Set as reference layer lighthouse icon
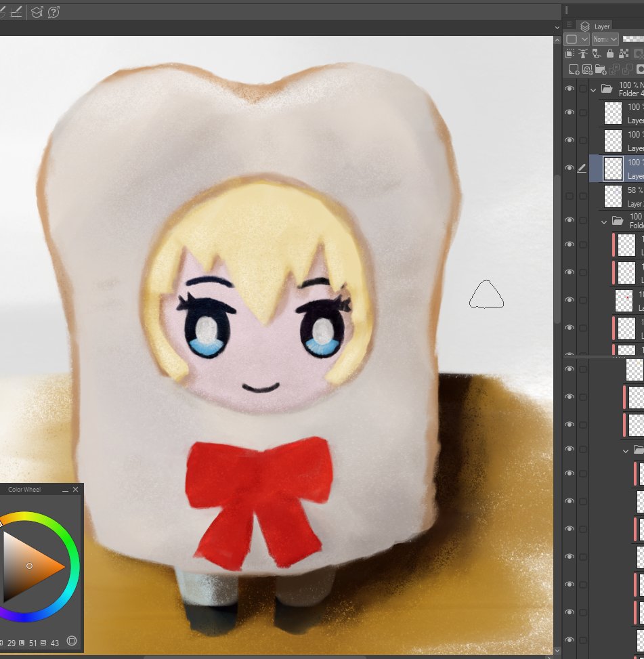The width and height of the screenshot is (644, 659). tap(582, 54)
